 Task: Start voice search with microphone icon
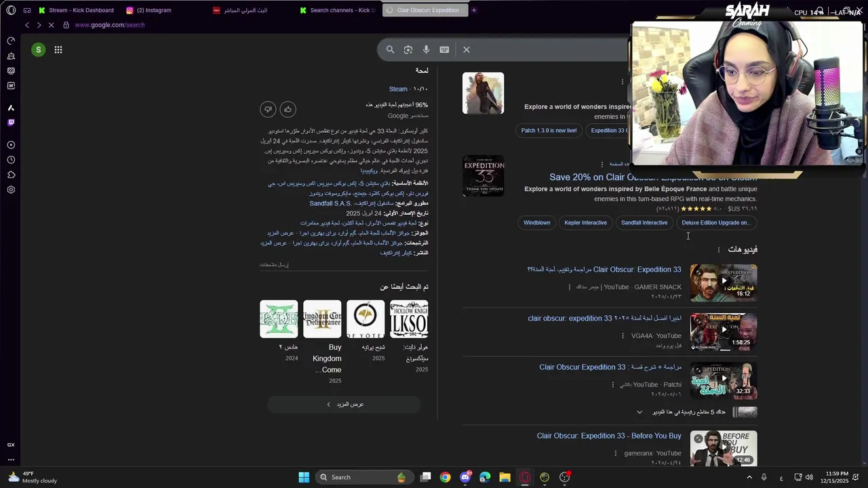coord(426,49)
